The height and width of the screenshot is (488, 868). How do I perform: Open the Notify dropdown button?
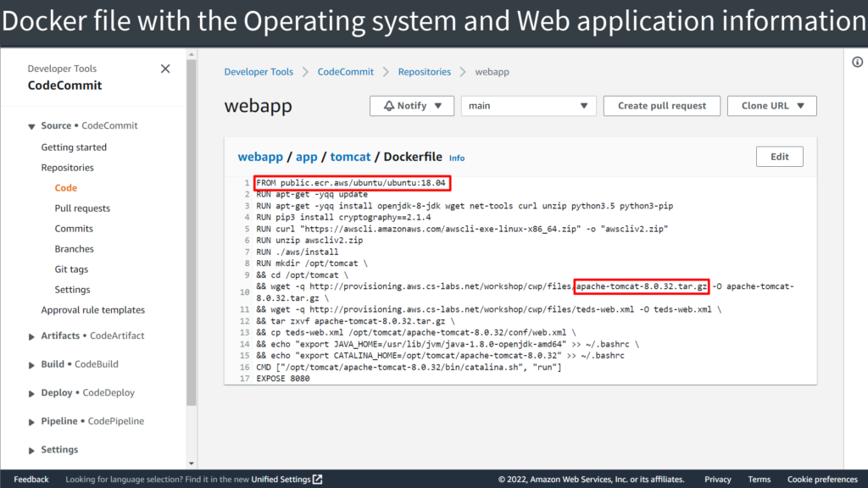[x=412, y=106]
